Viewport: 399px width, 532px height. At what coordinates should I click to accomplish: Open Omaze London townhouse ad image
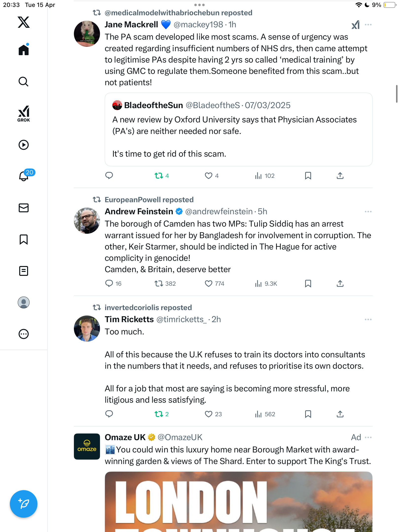coord(238,502)
